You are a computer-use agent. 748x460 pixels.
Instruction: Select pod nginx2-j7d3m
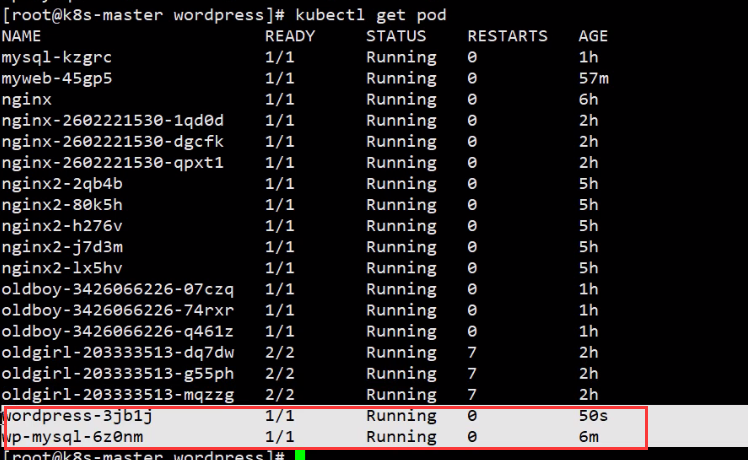click(62, 247)
